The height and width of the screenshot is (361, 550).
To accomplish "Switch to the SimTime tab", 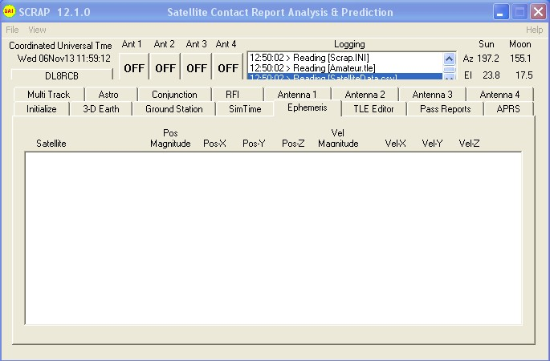I will (x=245, y=109).
